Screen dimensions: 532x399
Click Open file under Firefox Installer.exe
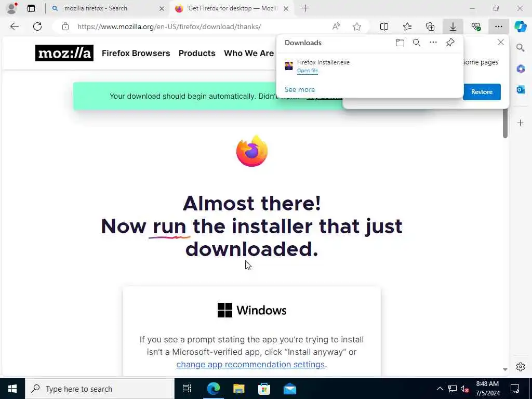click(308, 71)
